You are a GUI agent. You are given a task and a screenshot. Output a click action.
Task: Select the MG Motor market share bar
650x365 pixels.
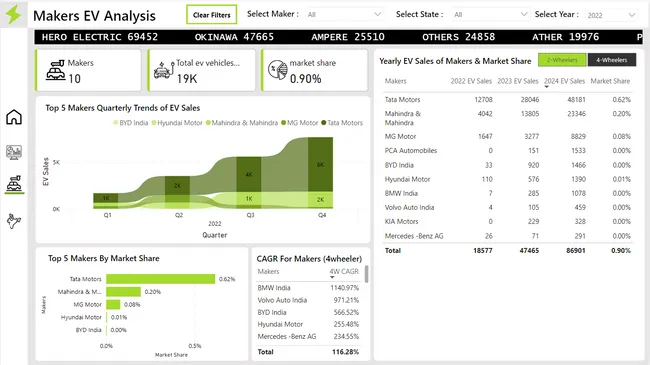(x=113, y=304)
